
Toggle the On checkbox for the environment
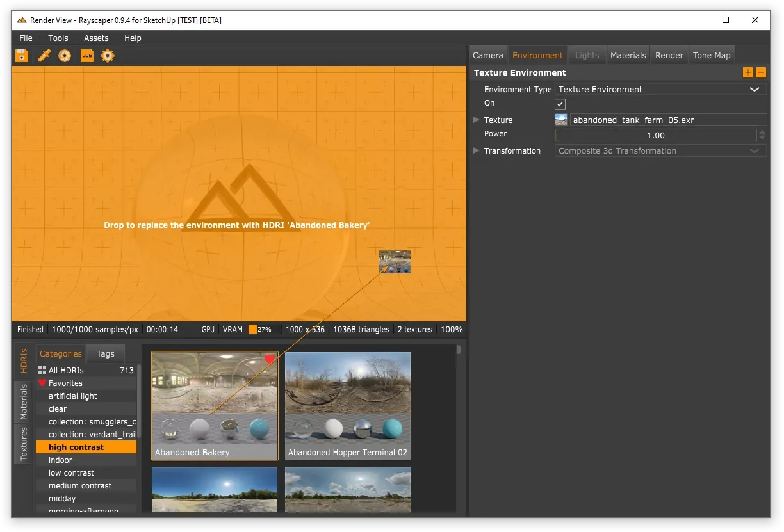coord(560,104)
